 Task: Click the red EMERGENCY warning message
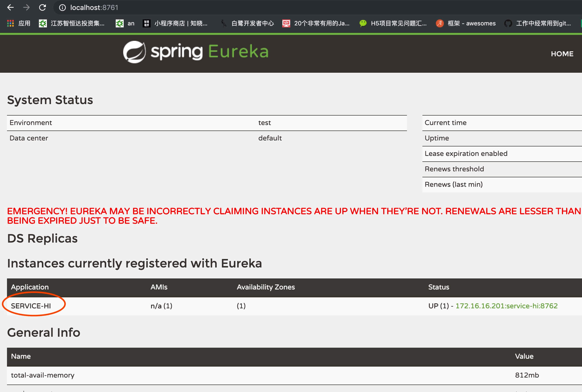click(294, 216)
